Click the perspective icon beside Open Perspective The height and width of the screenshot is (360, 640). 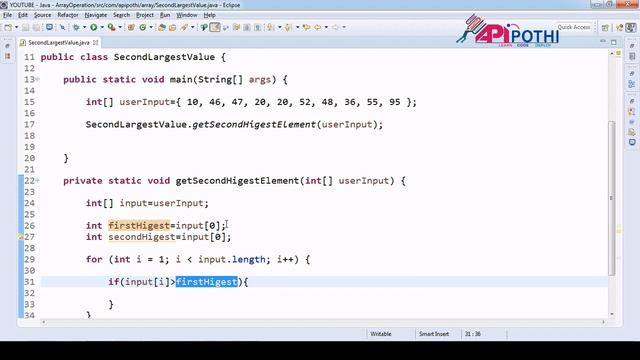(620, 27)
